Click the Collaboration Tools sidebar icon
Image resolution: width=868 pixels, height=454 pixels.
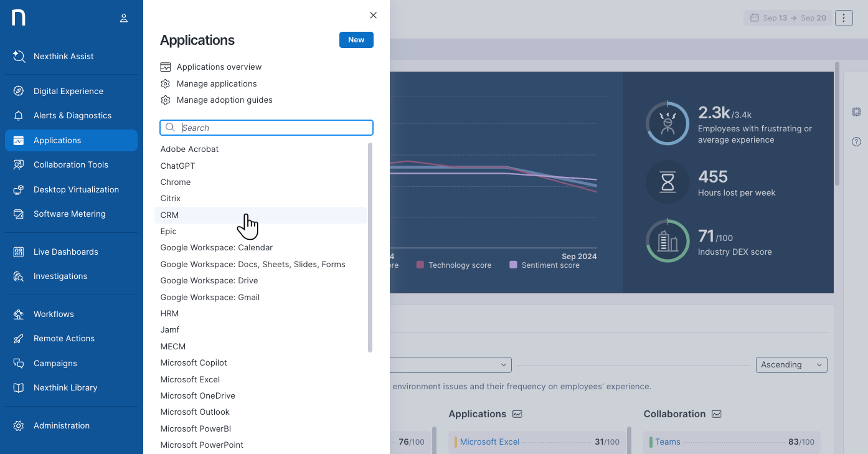click(x=19, y=165)
